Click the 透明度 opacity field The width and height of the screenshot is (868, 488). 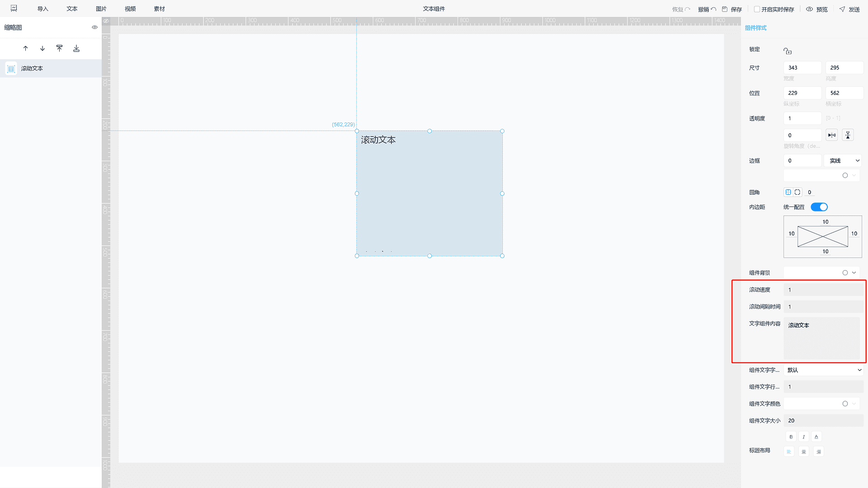tap(802, 118)
